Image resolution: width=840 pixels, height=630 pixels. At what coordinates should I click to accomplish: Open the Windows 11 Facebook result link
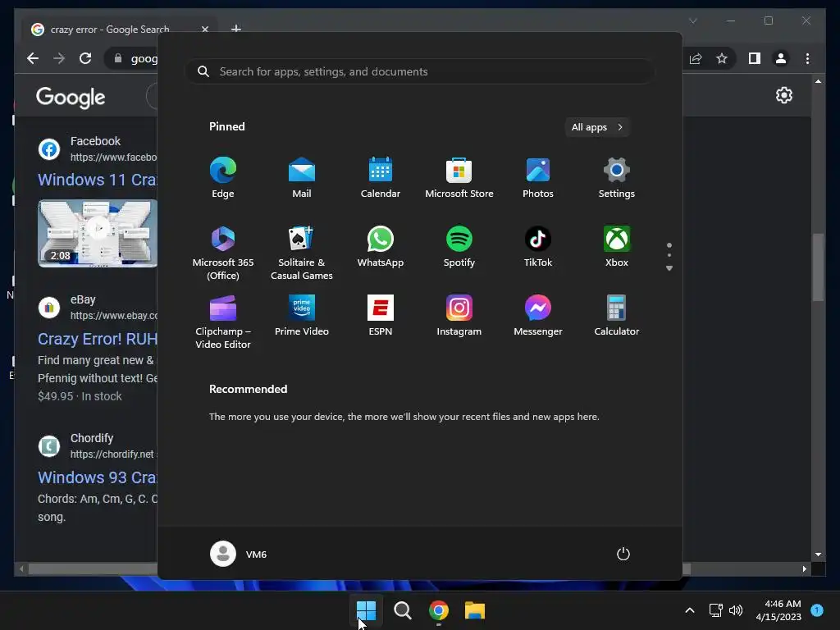(98, 180)
